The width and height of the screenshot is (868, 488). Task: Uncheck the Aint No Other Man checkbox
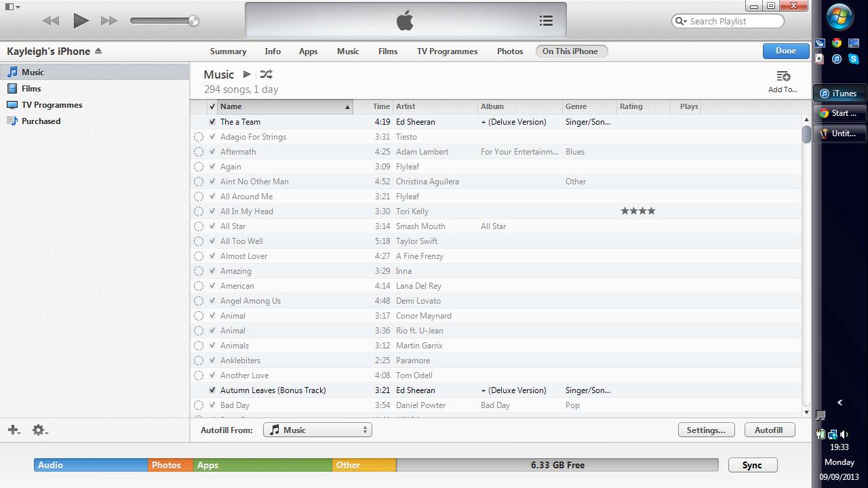(x=212, y=182)
